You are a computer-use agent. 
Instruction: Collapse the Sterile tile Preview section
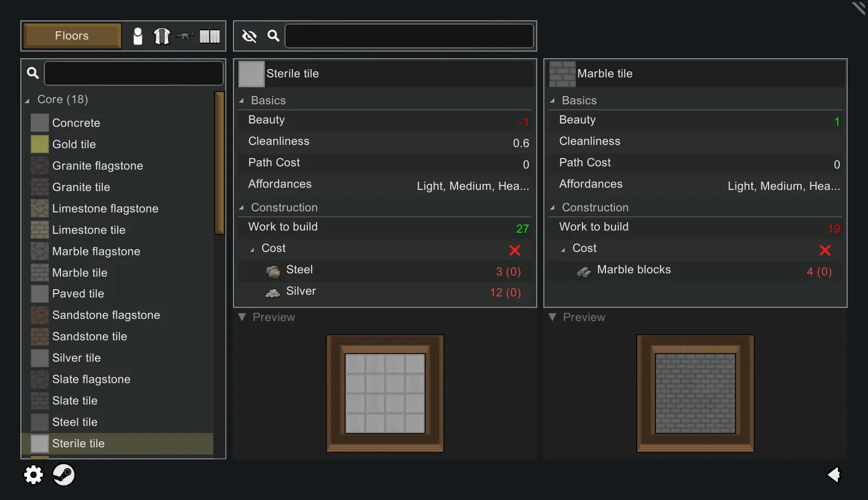click(242, 317)
